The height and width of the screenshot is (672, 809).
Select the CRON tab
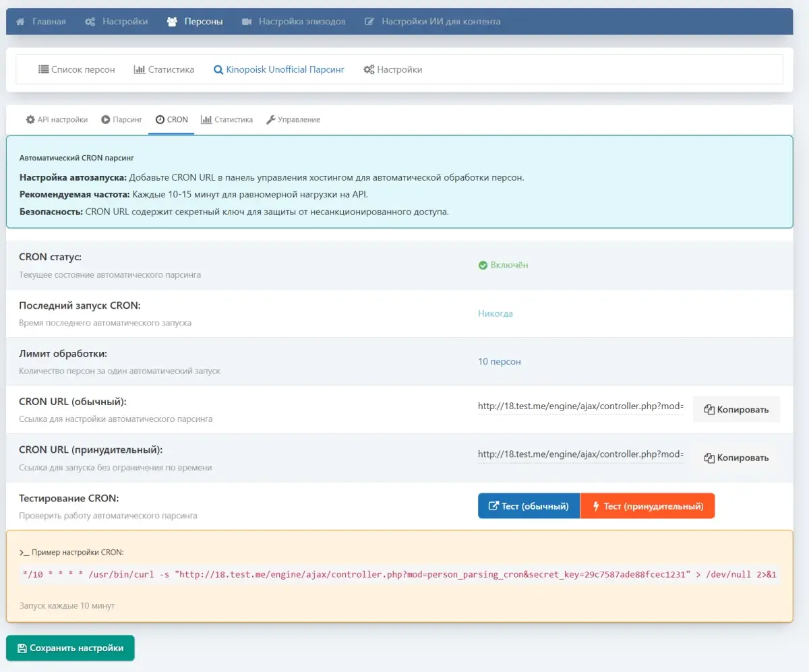[x=171, y=120]
